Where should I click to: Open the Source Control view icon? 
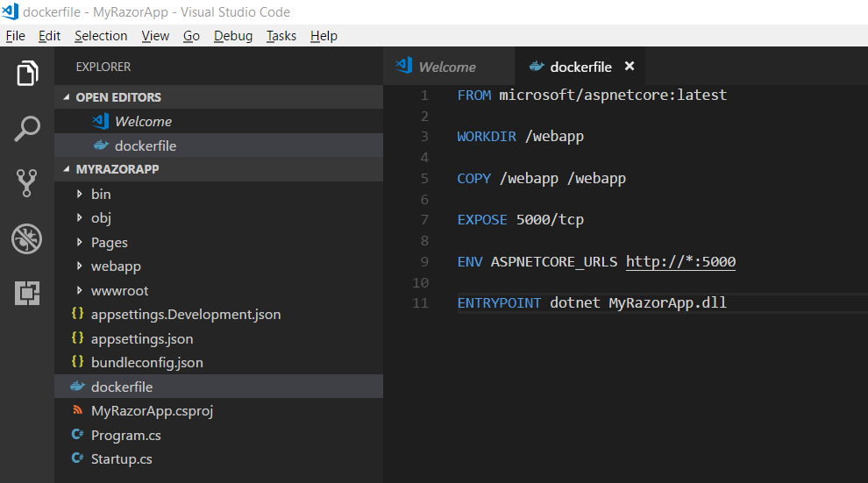pyautogui.click(x=26, y=183)
